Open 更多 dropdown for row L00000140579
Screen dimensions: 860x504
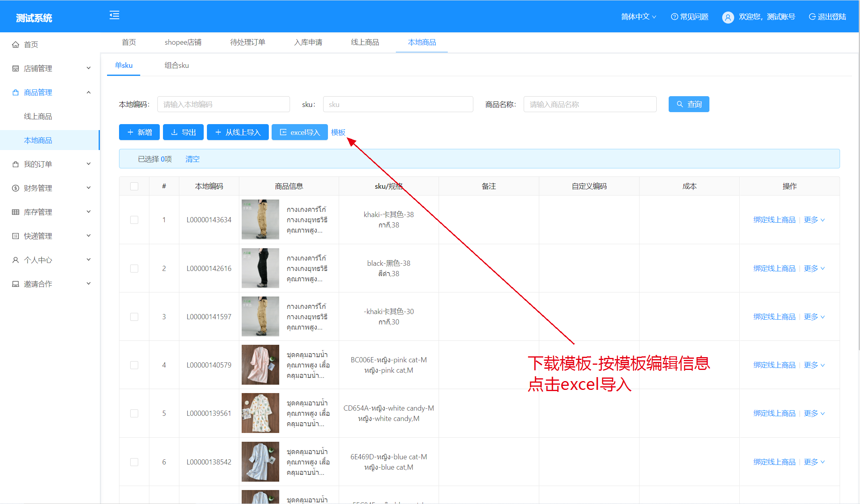(x=814, y=365)
